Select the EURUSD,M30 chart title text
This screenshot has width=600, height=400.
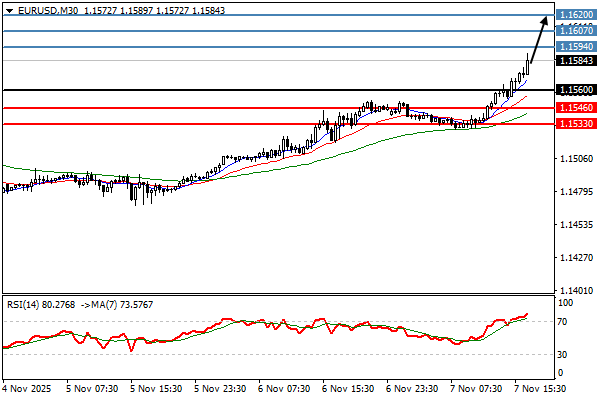pyautogui.click(x=47, y=8)
